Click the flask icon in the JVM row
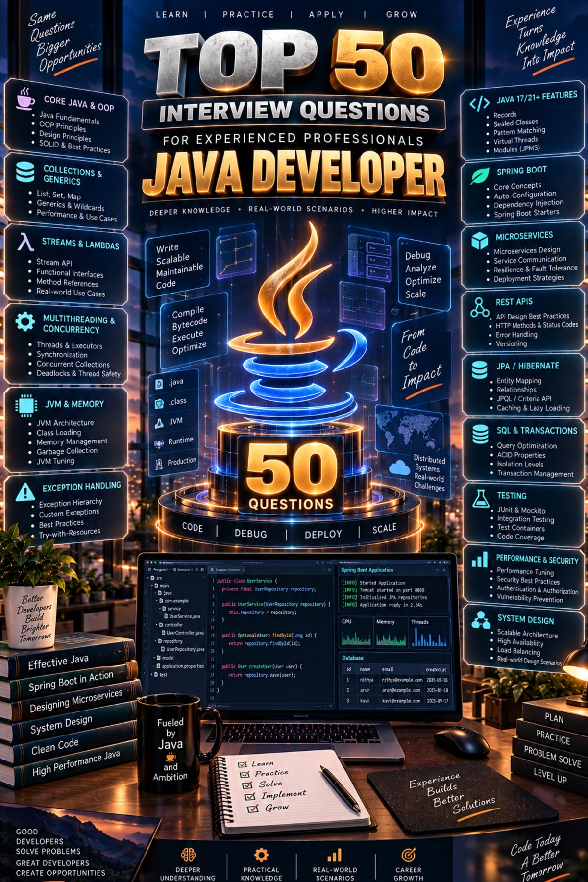This screenshot has width=588, height=882. pyautogui.click(x=159, y=424)
